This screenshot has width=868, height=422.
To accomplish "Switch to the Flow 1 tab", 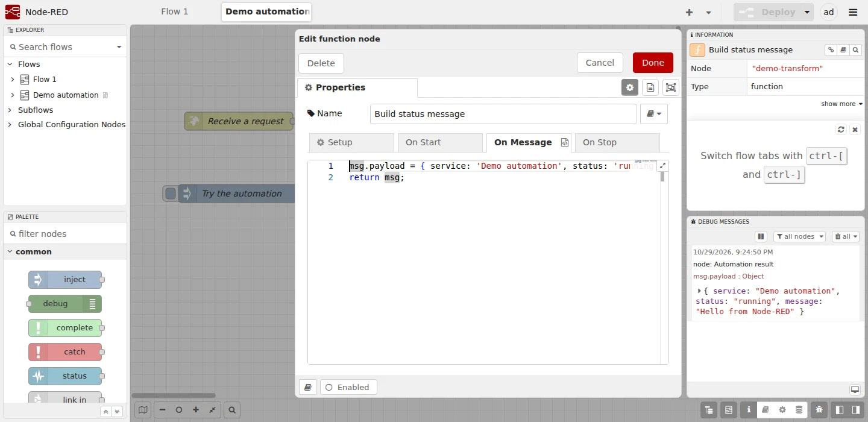I will pyautogui.click(x=175, y=11).
